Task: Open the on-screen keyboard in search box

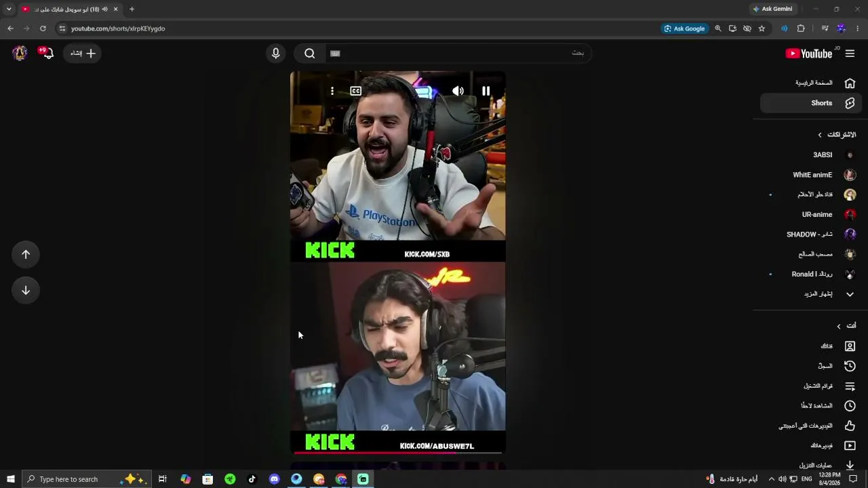Action: point(335,54)
